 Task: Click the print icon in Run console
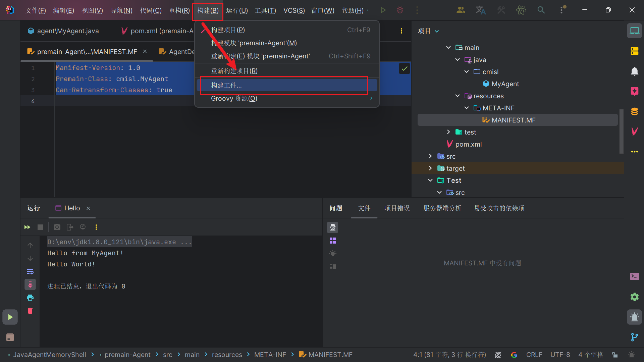pos(30,298)
